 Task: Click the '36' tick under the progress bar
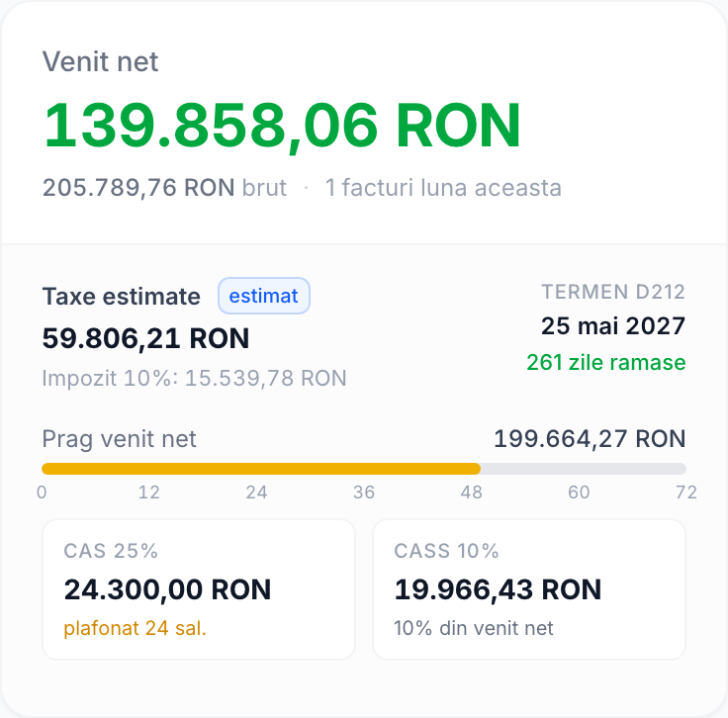(x=364, y=493)
